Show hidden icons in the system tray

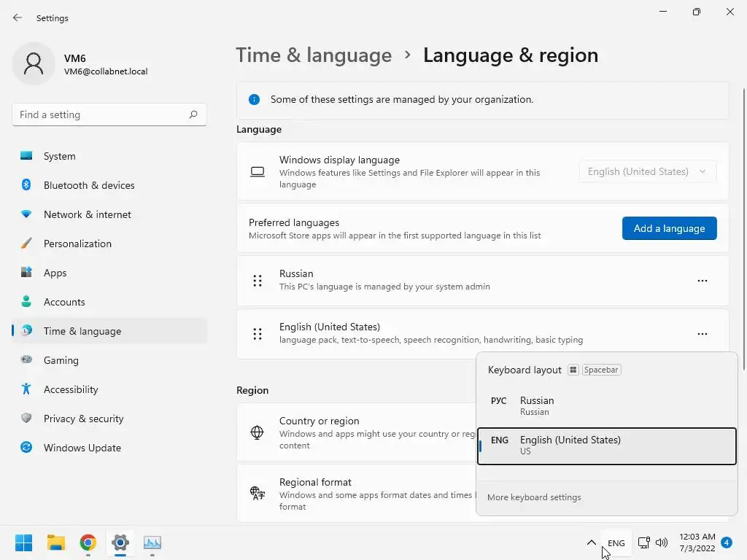point(591,542)
